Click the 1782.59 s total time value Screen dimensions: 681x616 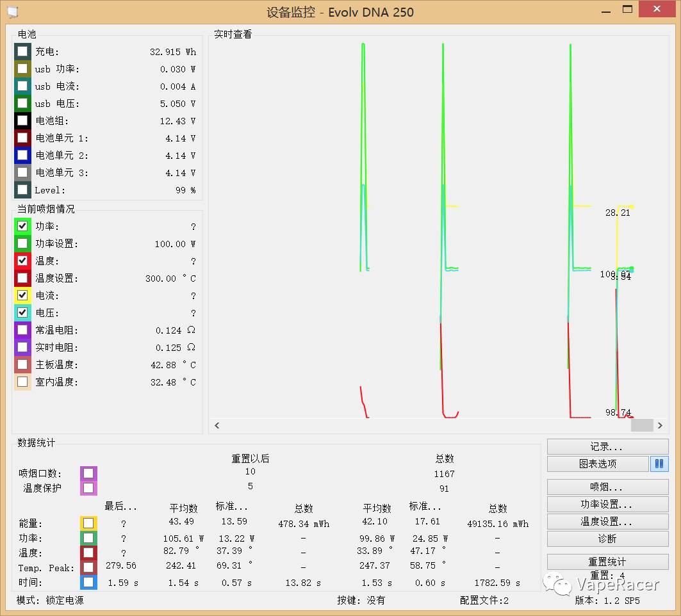click(497, 583)
